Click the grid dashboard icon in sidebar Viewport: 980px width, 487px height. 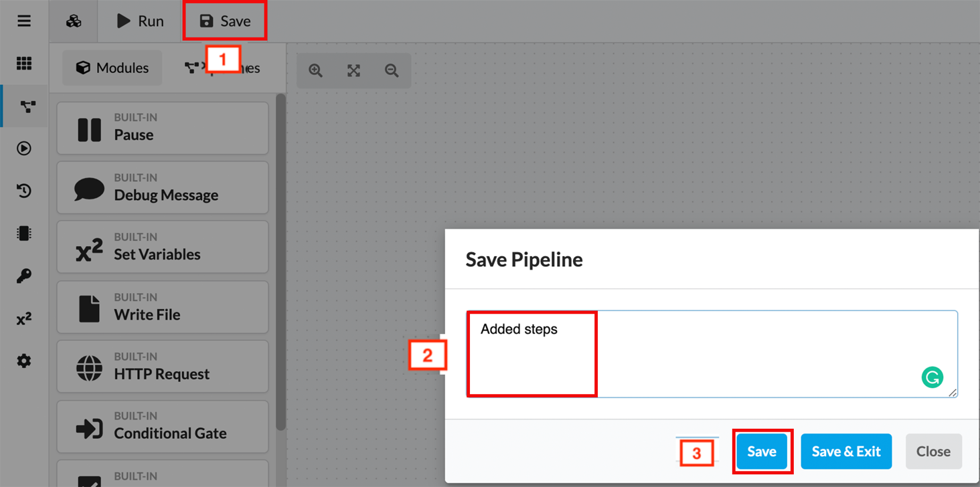(x=24, y=64)
